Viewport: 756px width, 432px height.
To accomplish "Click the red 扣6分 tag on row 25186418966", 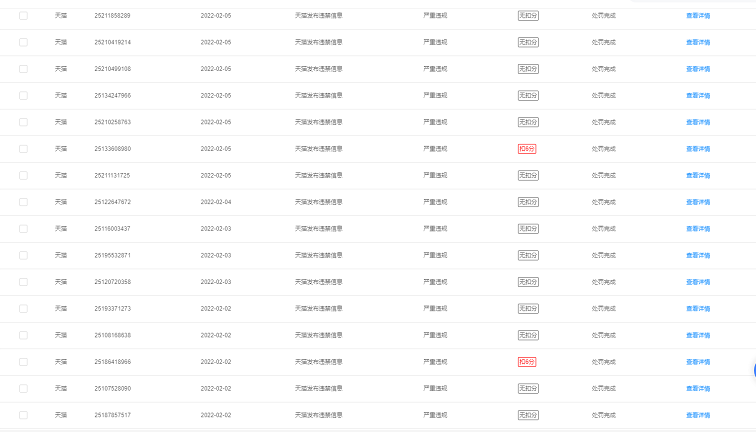I will (526, 362).
